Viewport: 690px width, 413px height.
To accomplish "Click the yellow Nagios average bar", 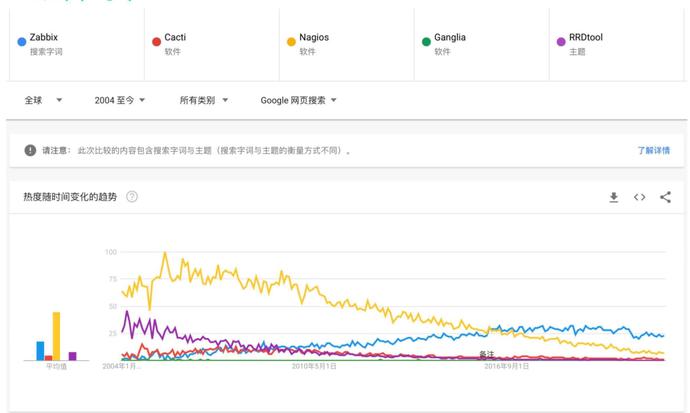I will pyautogui.click(x=56, y=336).
